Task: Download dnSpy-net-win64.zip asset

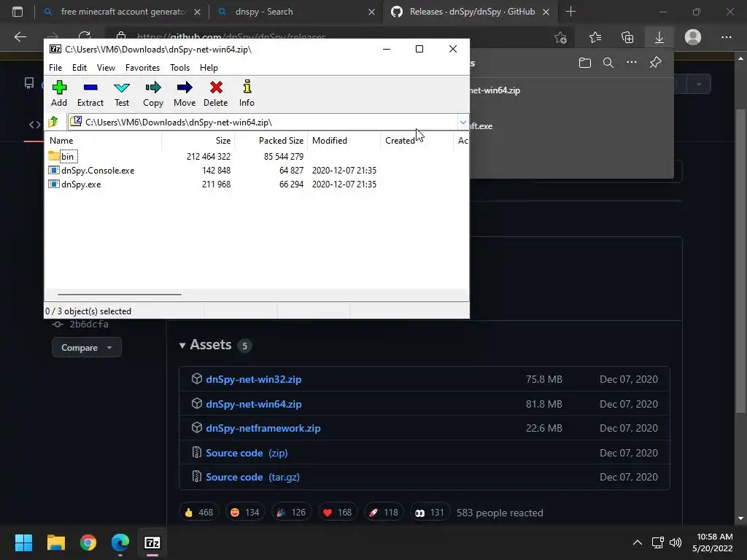Action: [x=253, y=404]
